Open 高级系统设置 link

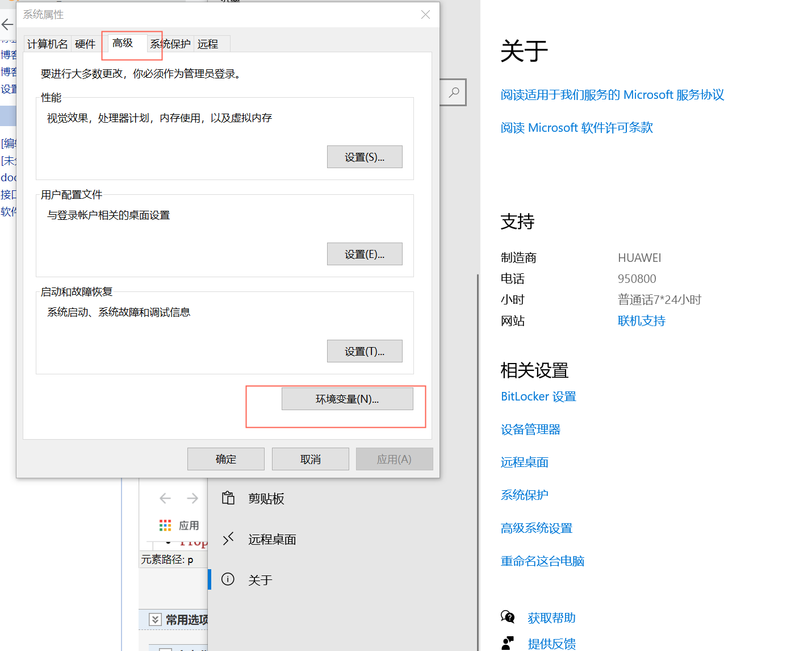click(x=536, y=528)
